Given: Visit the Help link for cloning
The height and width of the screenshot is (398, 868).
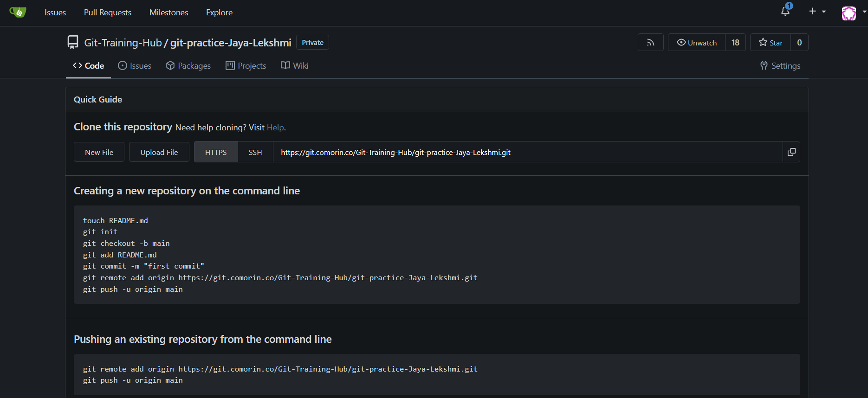Looking at the screenshot, I should (275, 127).
